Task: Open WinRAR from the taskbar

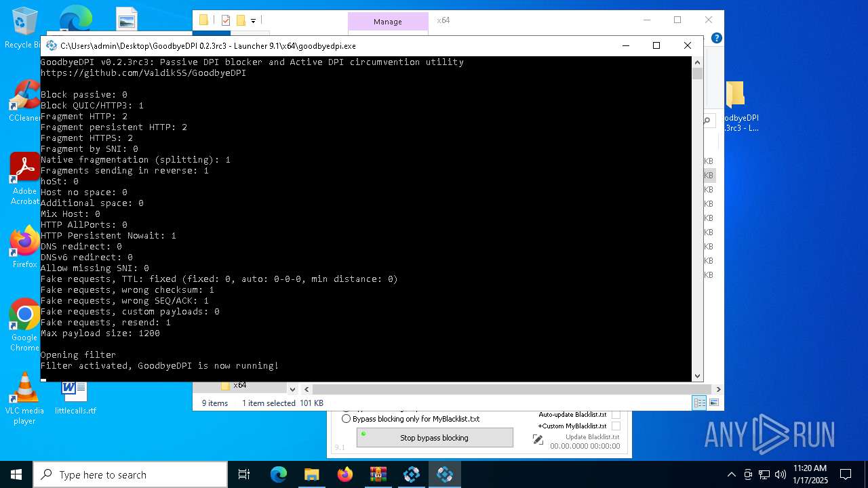Action: coord(378,474)
